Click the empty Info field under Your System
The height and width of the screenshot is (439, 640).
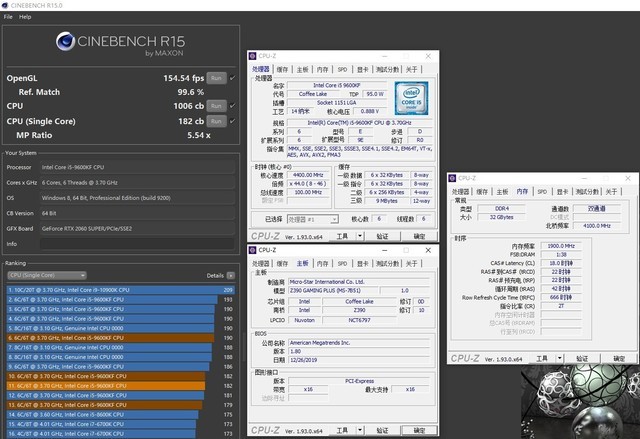click(x=137, y=244)
